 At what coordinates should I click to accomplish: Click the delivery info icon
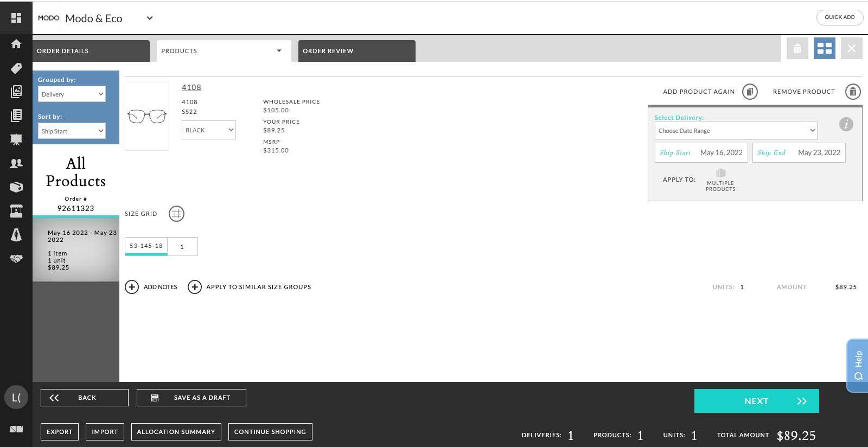tap(846, 124)
